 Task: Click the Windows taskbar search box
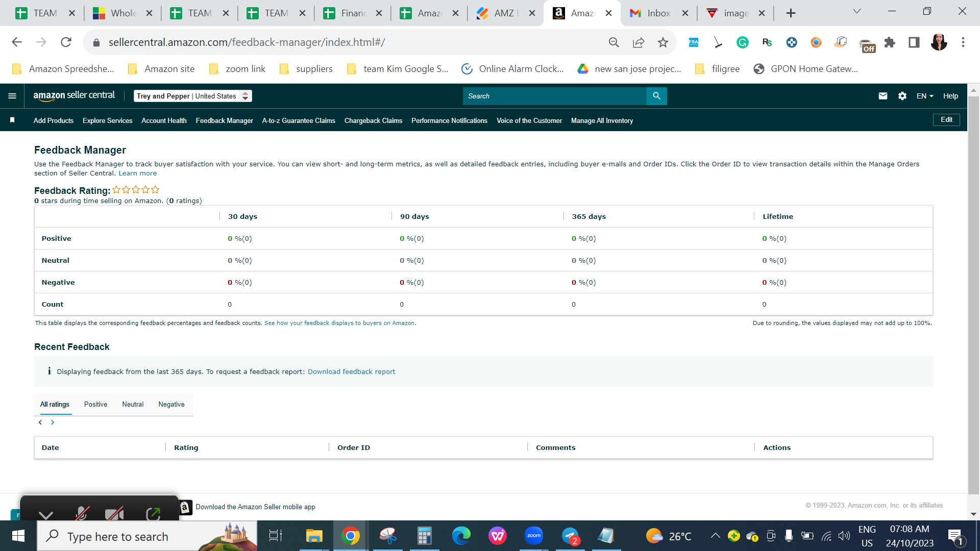147,536
